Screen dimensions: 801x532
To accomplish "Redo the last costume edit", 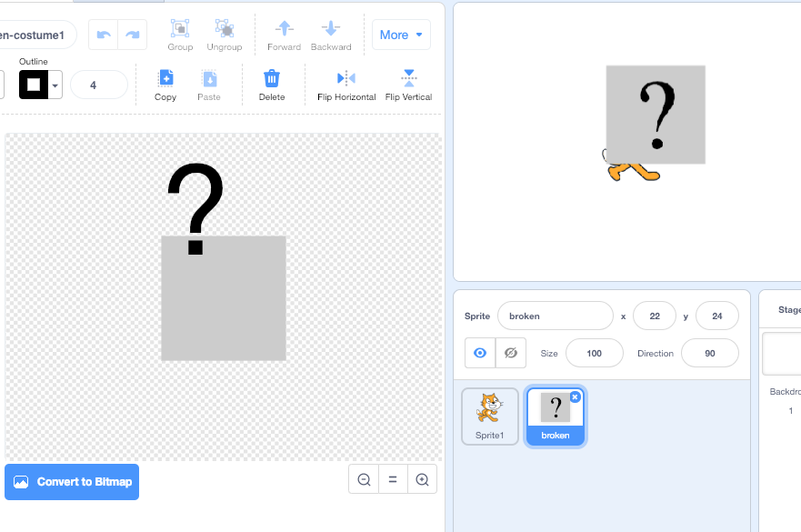I will point(133,35).
